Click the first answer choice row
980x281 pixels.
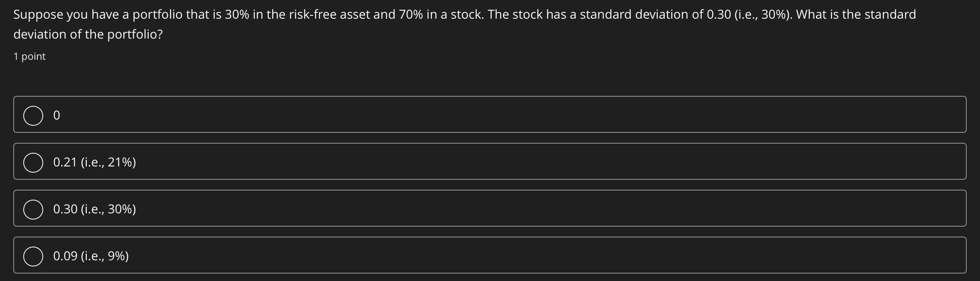pyautogui.click(x=490, y=115)
